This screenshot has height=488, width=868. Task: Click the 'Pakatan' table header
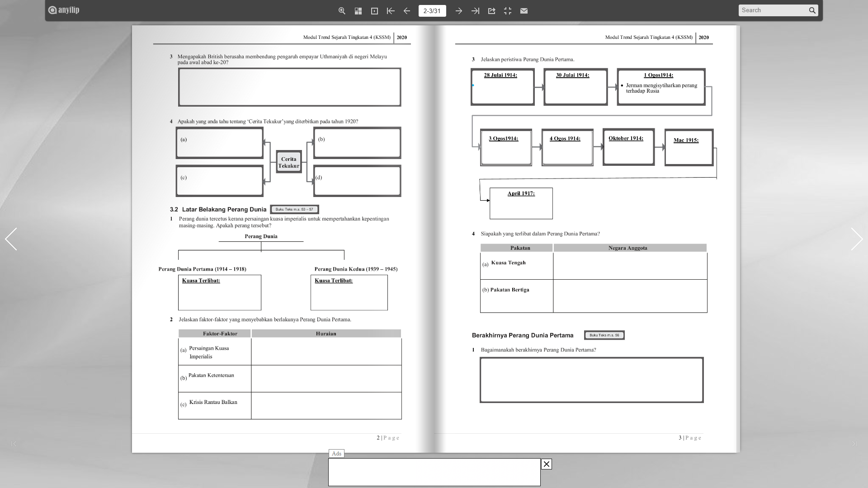click(x=516, y=248)
